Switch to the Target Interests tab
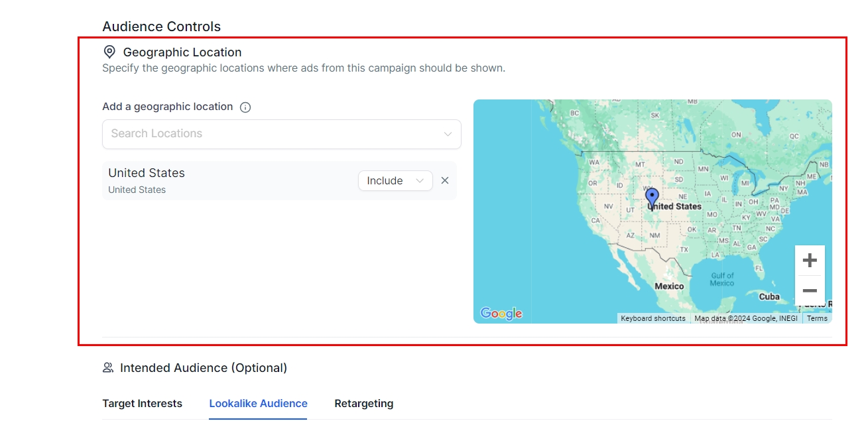 (x=142, y=403)
